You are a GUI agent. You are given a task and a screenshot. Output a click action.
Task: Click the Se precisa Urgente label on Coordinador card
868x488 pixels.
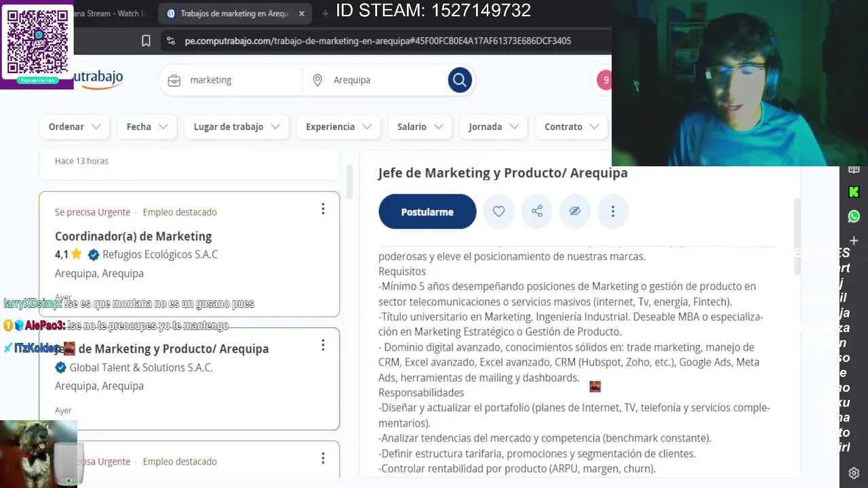(x=93, y=212)
